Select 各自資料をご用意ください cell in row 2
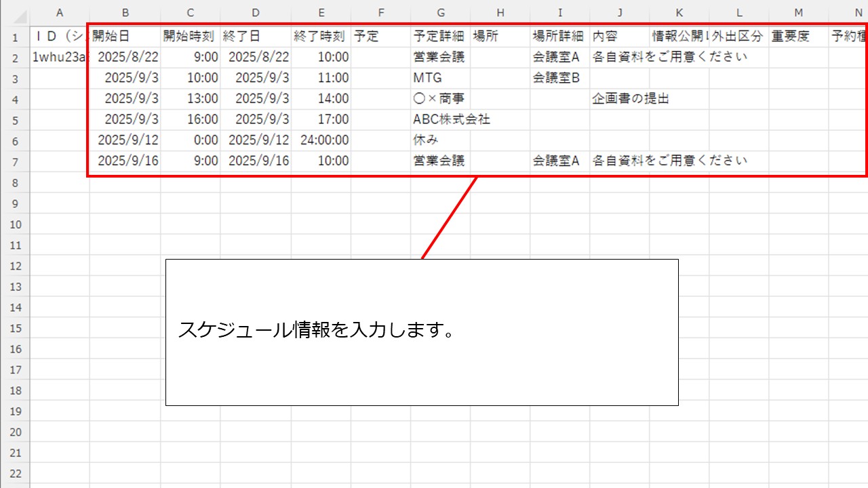This screenshot has height=488, width=868. 620,58
